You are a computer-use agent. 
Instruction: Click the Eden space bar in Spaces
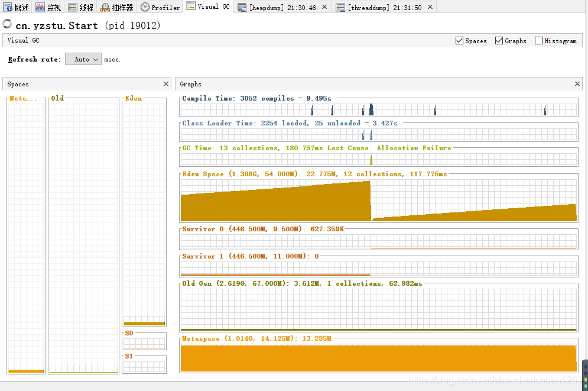tap(144, 214)
